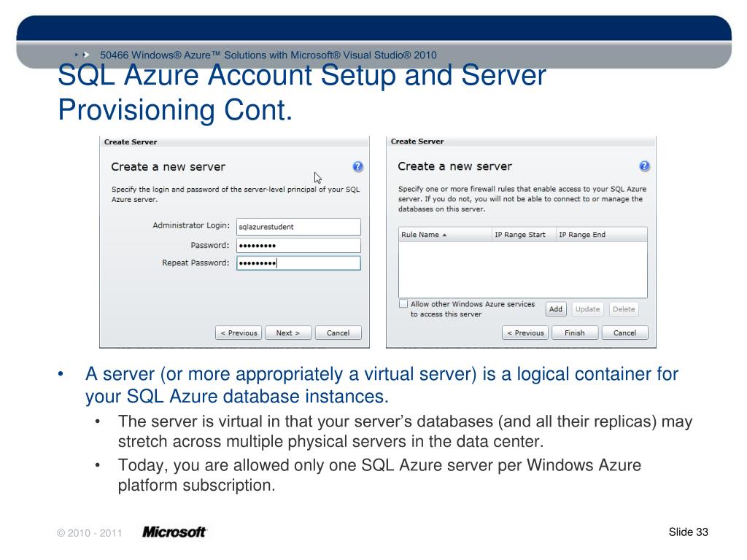Select the course title 50466 Windows Azure text
The height and width of the screenshot is (560, 747).
click(268, 55)
